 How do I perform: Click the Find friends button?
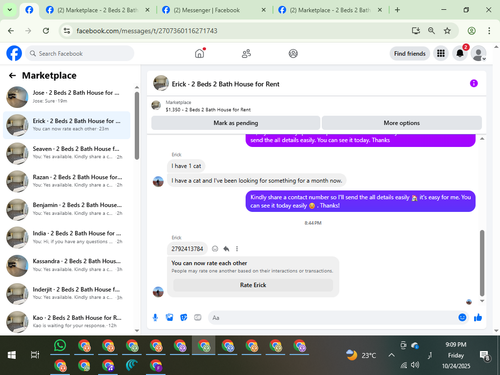tap(410, 53)
